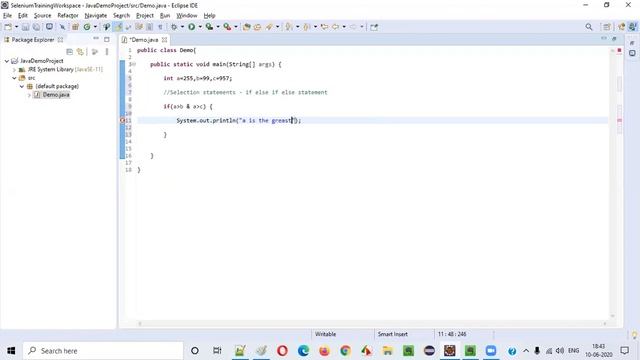This screenshot has height=360, width=640.
Task: Open the Refactor menu
Action: tap(68, 16)
